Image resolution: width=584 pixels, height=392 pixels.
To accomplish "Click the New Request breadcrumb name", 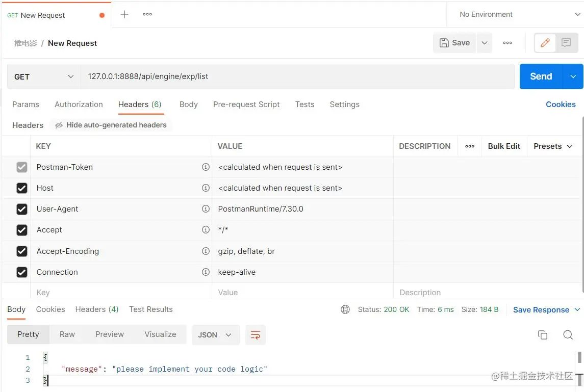I will tap(72, 43).
